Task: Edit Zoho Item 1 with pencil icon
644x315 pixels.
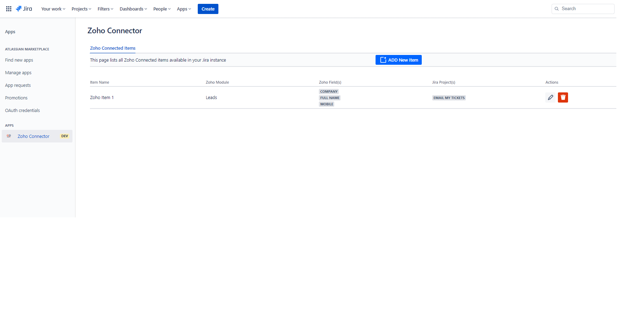Action: click(x=550, y=97)
